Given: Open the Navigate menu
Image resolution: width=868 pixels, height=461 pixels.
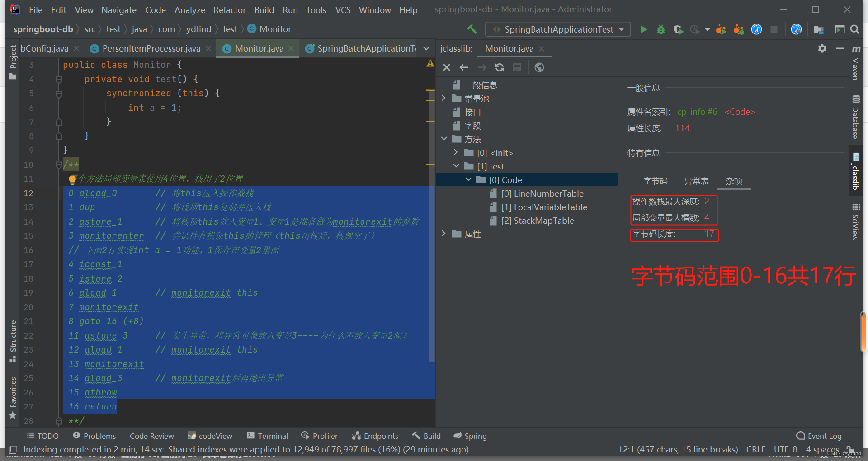Looking at the screenshot, I should click(119, 10).
